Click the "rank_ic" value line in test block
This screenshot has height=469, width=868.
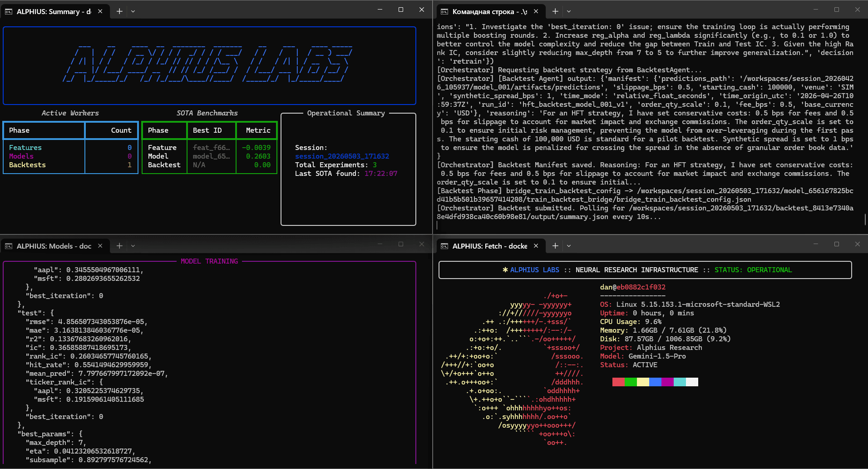[89, 356]
